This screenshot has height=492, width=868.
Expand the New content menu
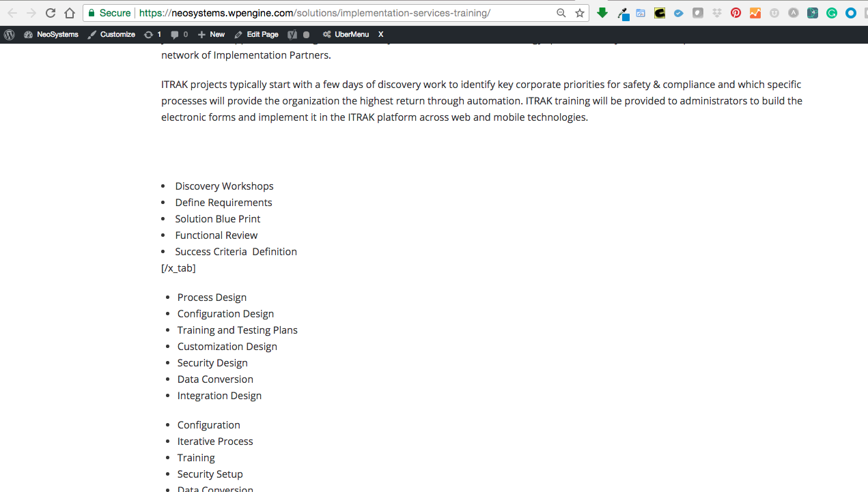[x=211, y=35]
